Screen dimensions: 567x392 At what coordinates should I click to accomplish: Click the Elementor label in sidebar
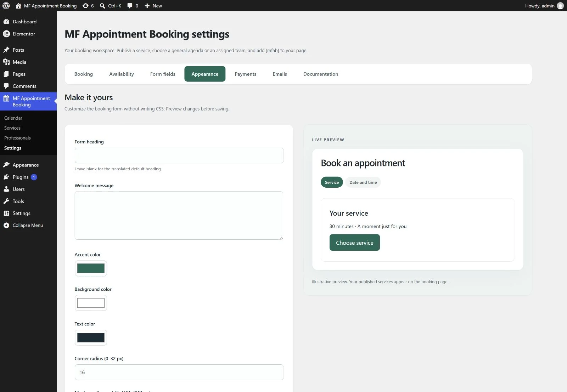tap(24, 34)
